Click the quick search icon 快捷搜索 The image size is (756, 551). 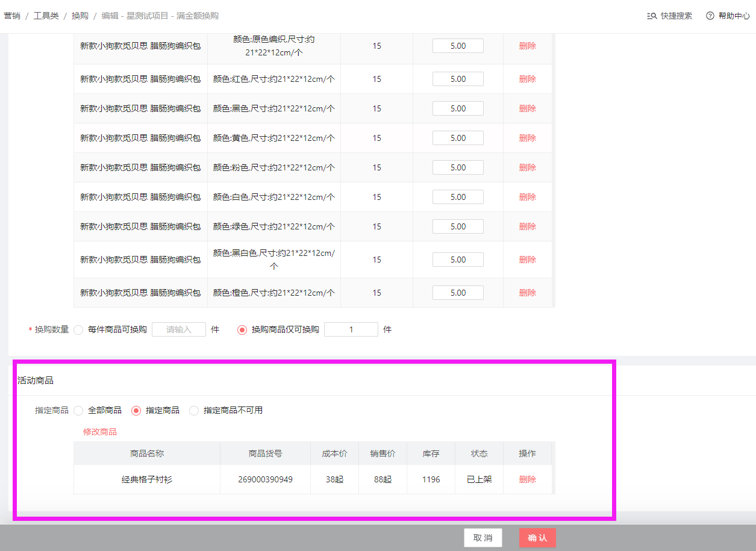652,16
